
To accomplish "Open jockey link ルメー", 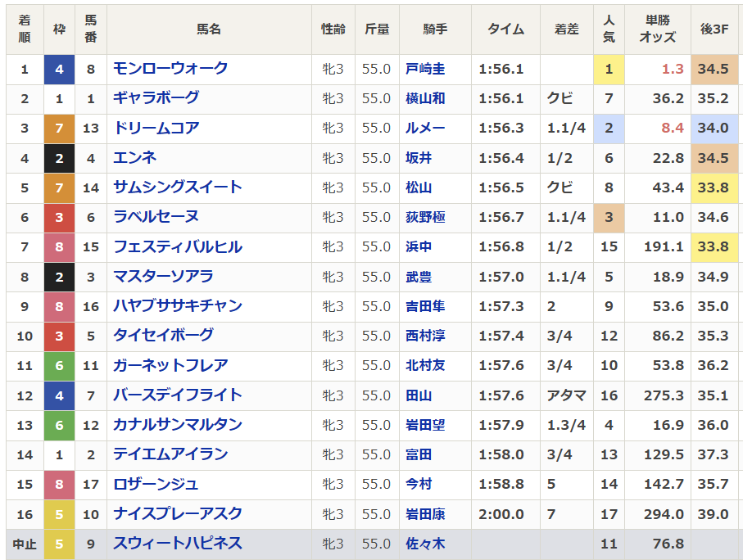I will point(425,128).
